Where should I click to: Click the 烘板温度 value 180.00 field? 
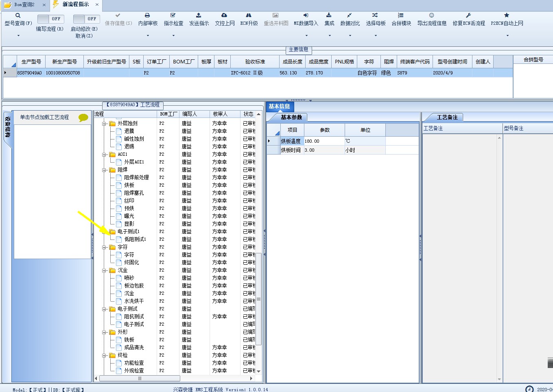(x=324, y=141)
